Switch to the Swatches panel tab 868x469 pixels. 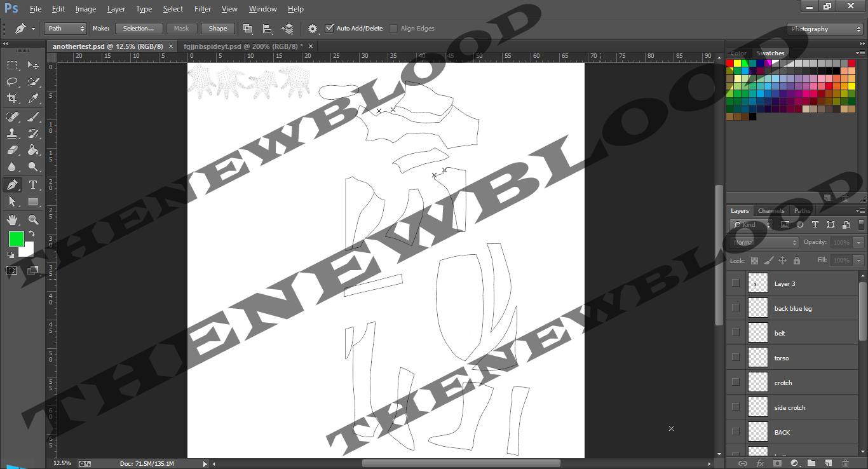click(770, 53)
